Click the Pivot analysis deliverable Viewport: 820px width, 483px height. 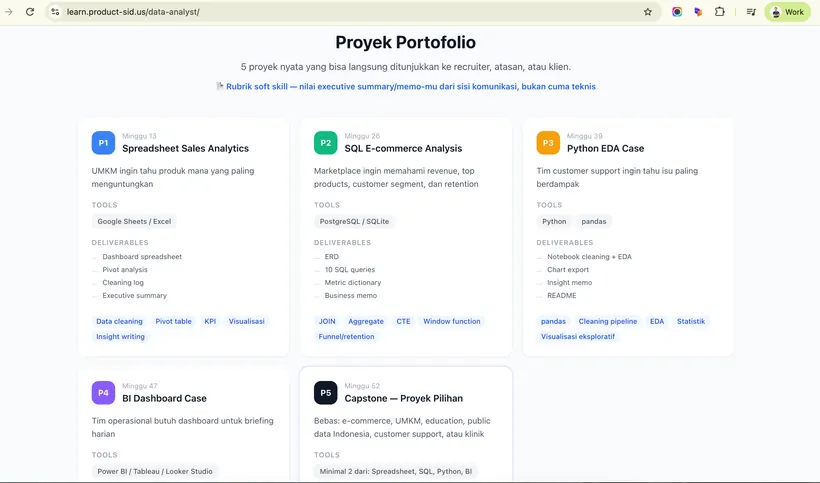pos(124,270)
